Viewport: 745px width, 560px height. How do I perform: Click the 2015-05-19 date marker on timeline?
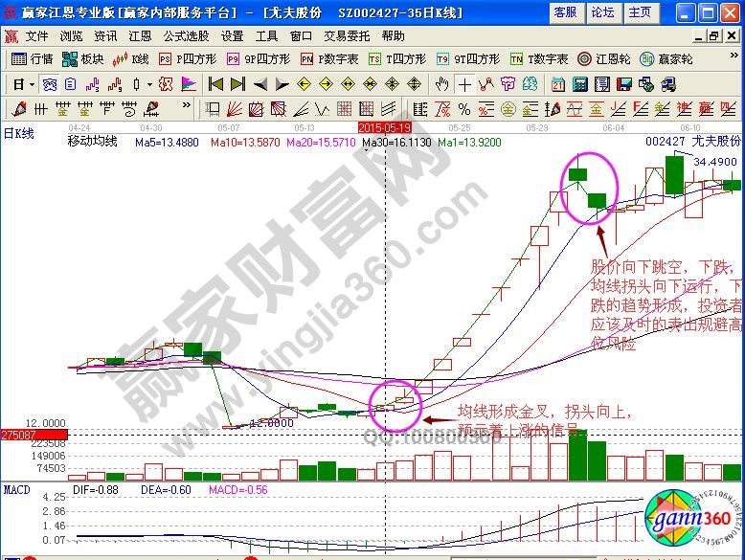(384, 126)
